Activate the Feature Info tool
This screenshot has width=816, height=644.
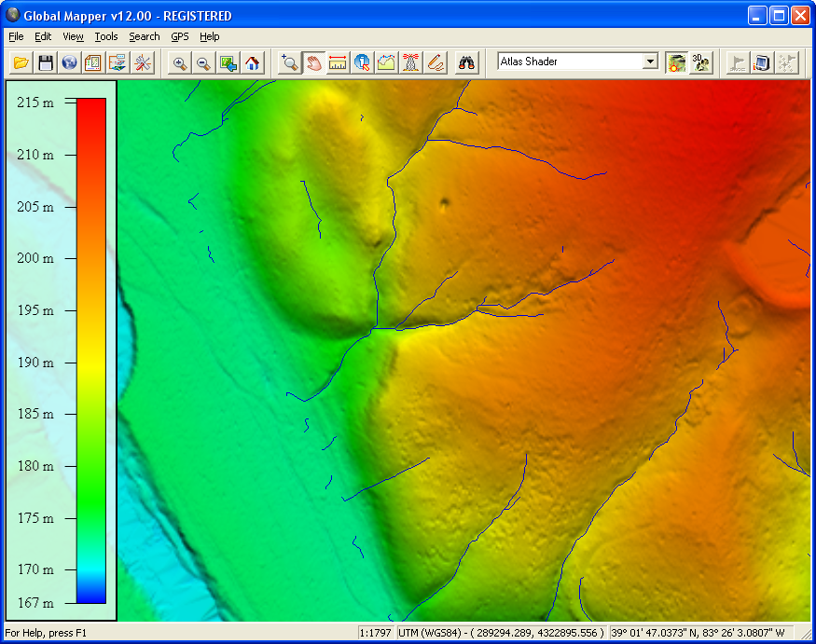coord(363,62)
